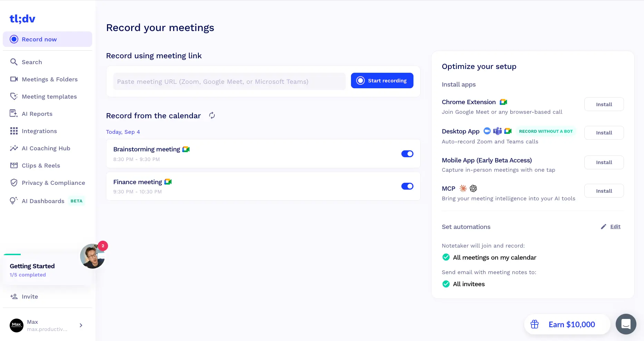Viewport: 644px width, 341px height.
Task: Open AI Reports section
Action: 48,114
